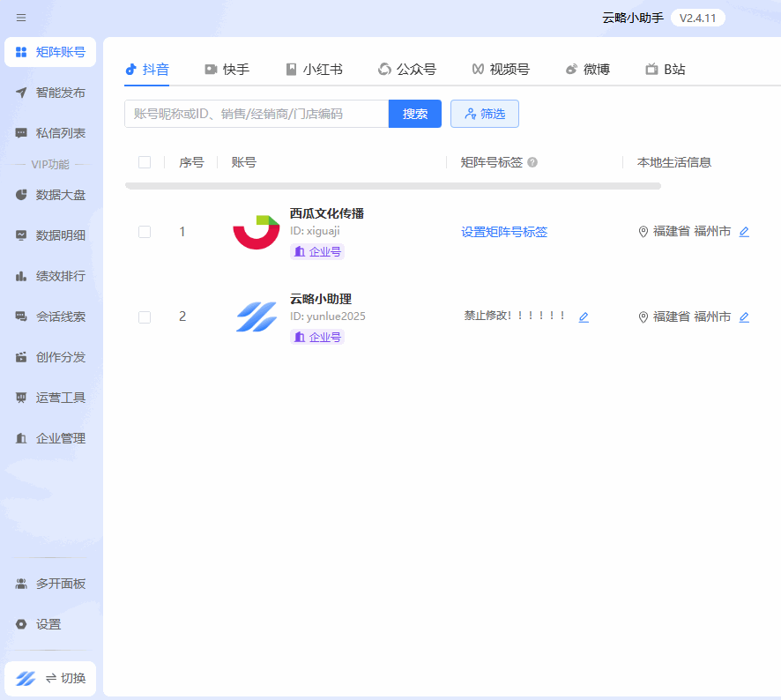The height and width of the screenshot is (700, 781).
Task: Click the help icon beside 矩阵号标签
Action: tap(532, 163)
